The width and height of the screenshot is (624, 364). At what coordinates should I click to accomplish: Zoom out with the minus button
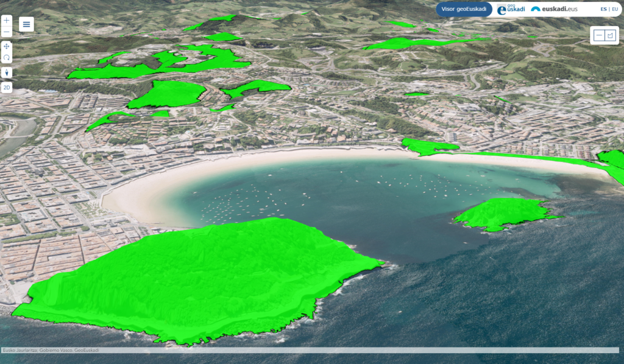(6, 32)
